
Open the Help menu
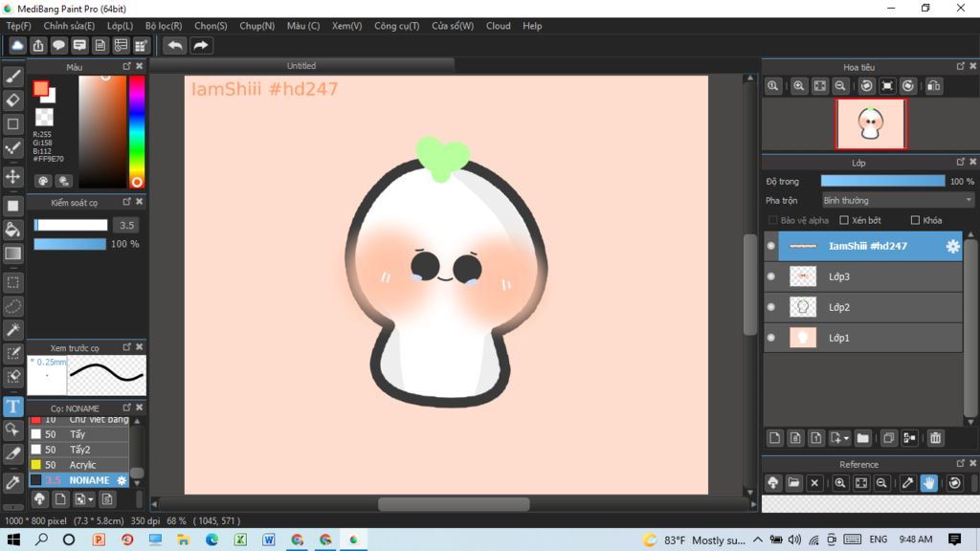pyautogui.click(x=532, y=26)
